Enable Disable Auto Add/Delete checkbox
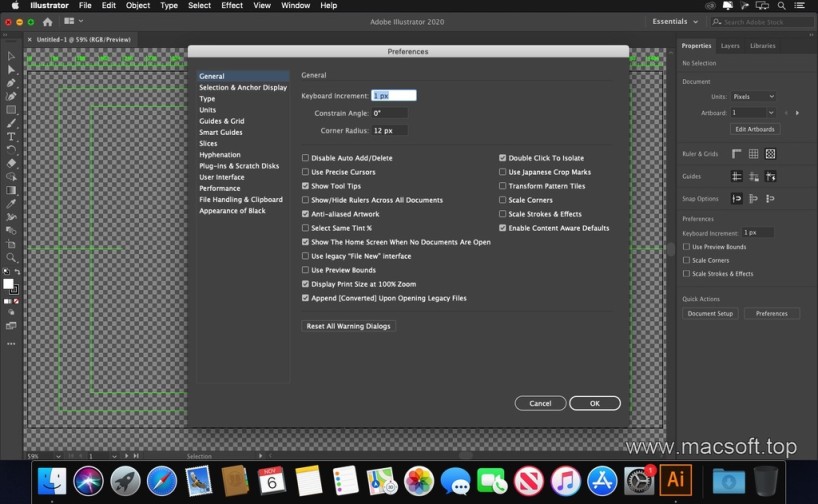818x504 pixels. pyautogui.click(x=306, y=158)
